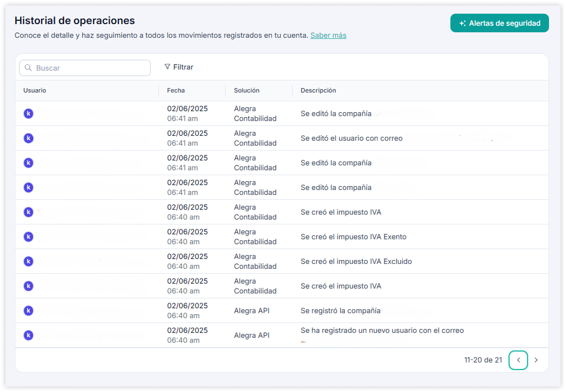This screenshot has height=392, width=566.
Task: Click the '11-20 de 21' pagination text
Action: pyautogui.click(x=483, y=360)
